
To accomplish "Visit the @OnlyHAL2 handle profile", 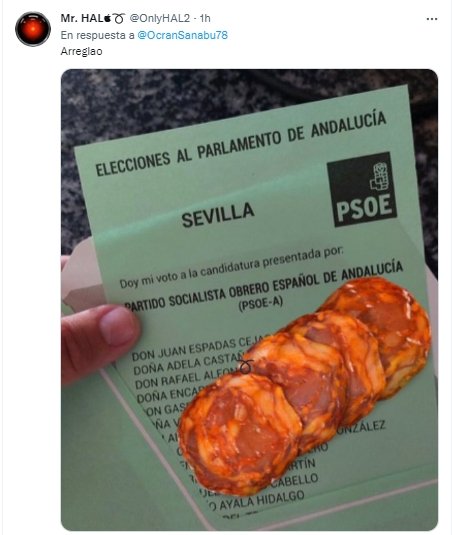I will point(159,18).
